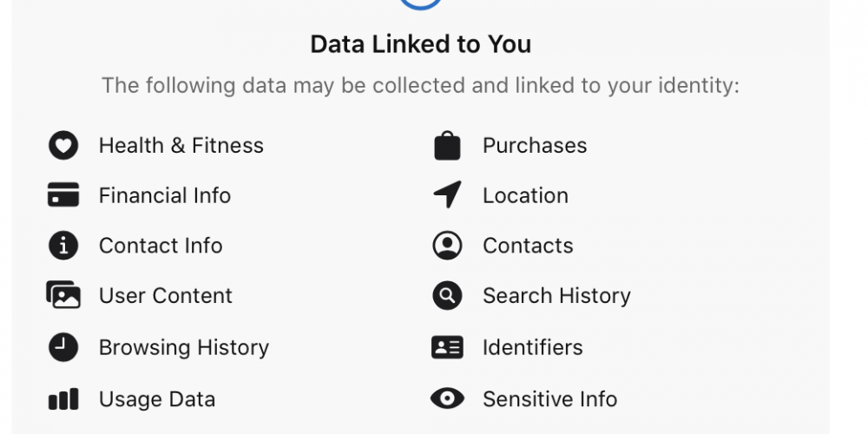Select the Sensitive Info text label
This screenshot has height=434, width=868.
tap(550, 399)
